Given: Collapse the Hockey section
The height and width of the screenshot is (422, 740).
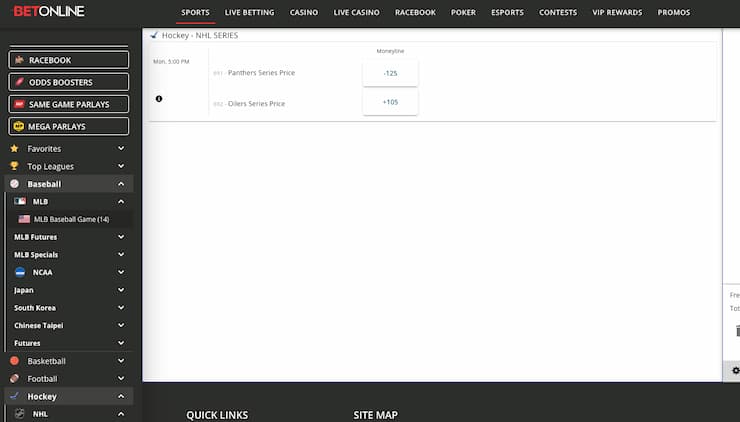Looking at the screenshot, I should click(121, 396).
